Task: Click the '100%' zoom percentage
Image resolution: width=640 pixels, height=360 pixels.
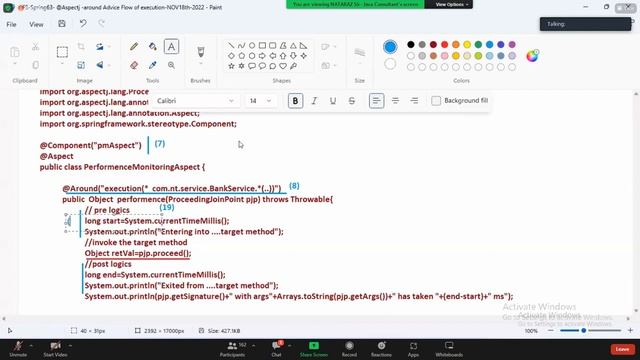Action: (x=531, y=331)
